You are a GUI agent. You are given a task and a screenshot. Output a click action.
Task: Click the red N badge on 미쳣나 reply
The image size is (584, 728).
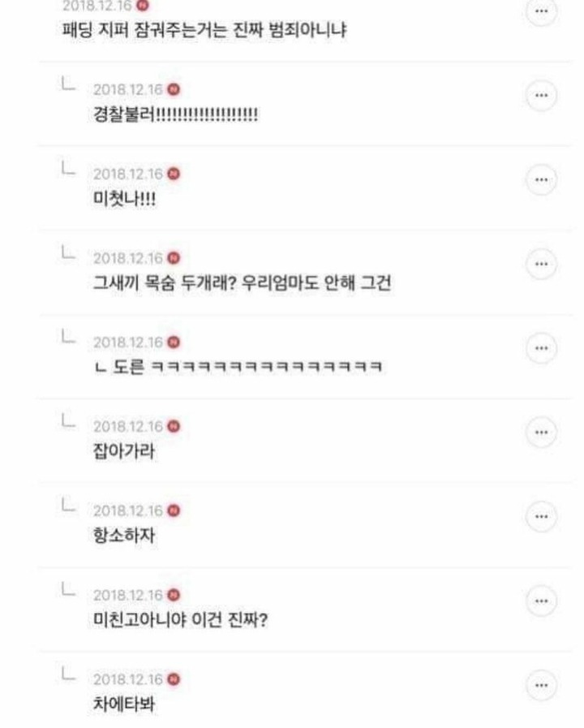coord(174,174)
